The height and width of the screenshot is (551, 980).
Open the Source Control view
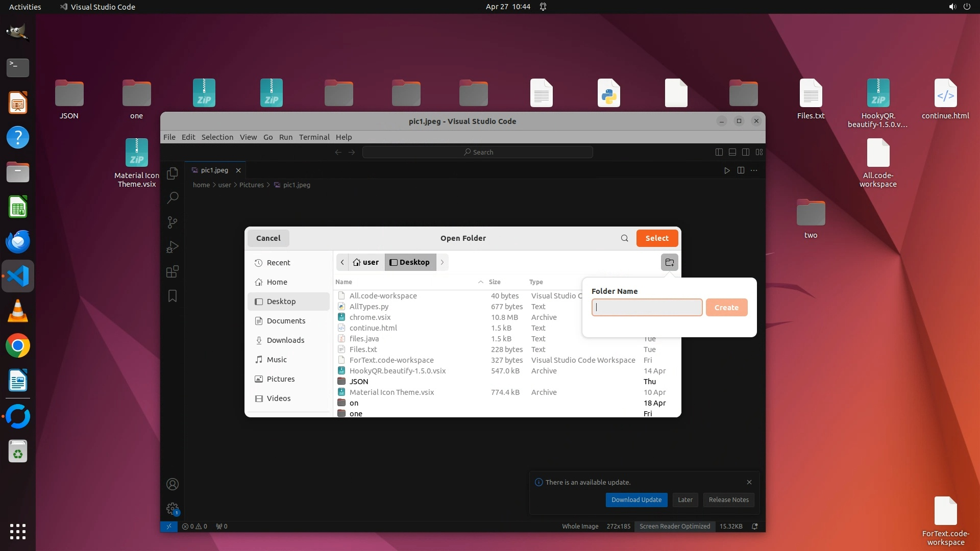(x=173, y=222)
